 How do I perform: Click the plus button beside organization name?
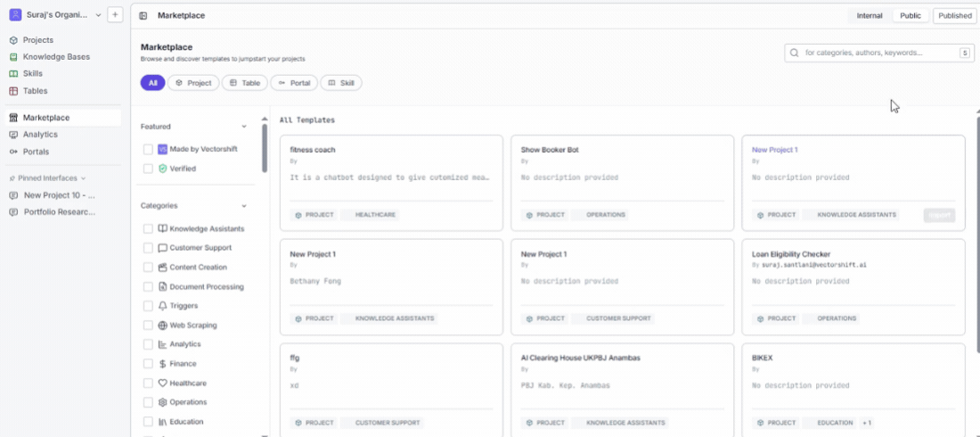tap(115, 15)
